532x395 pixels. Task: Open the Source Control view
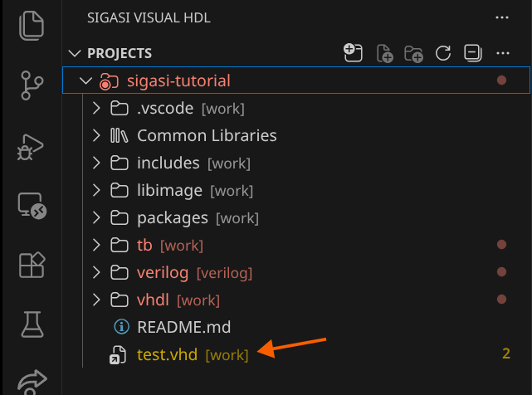click(x=31, y=85)
